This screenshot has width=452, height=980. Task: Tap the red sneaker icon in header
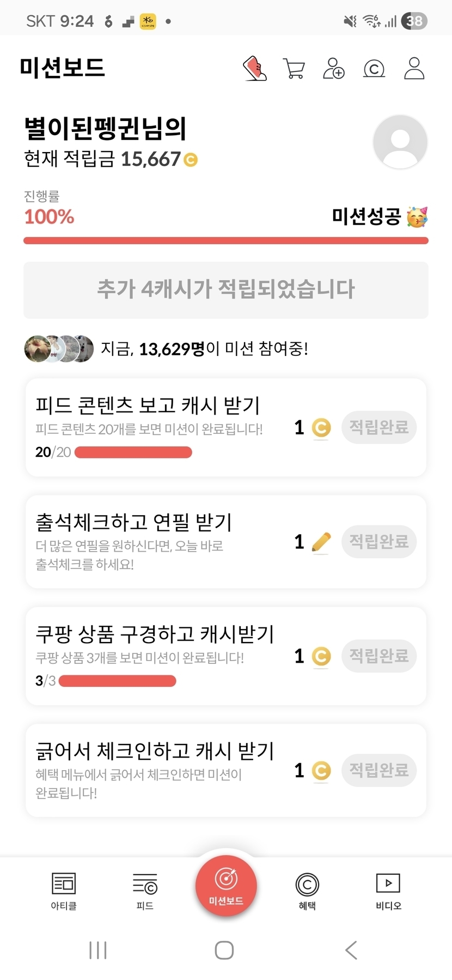pyautogui.click(x=254, y=69)
